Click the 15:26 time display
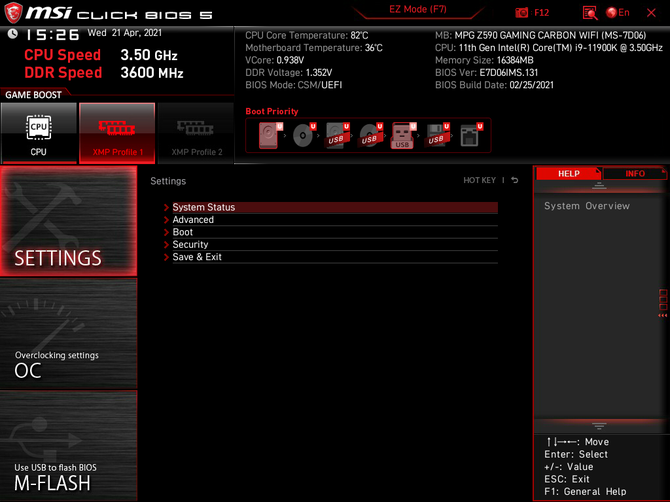 coord(52,35)
